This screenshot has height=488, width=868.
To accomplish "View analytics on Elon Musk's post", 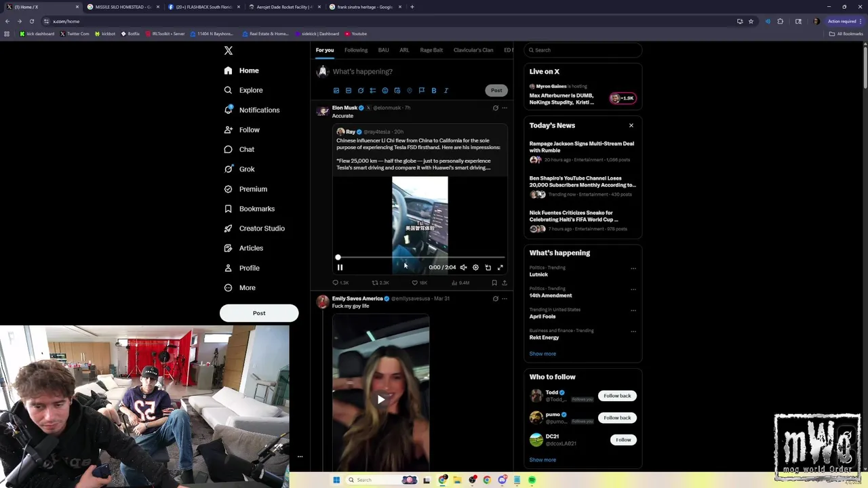I will (460, 283).
